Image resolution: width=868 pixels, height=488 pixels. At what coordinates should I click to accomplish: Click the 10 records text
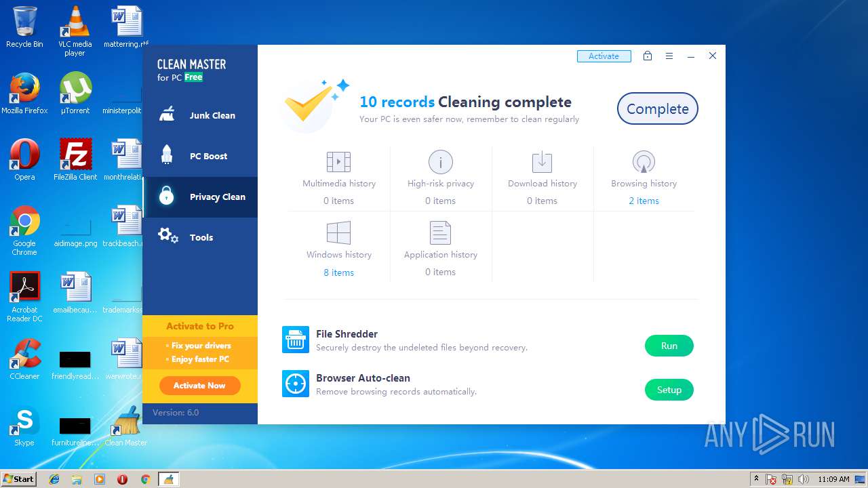pyautogui.click(x=397, y=102)
